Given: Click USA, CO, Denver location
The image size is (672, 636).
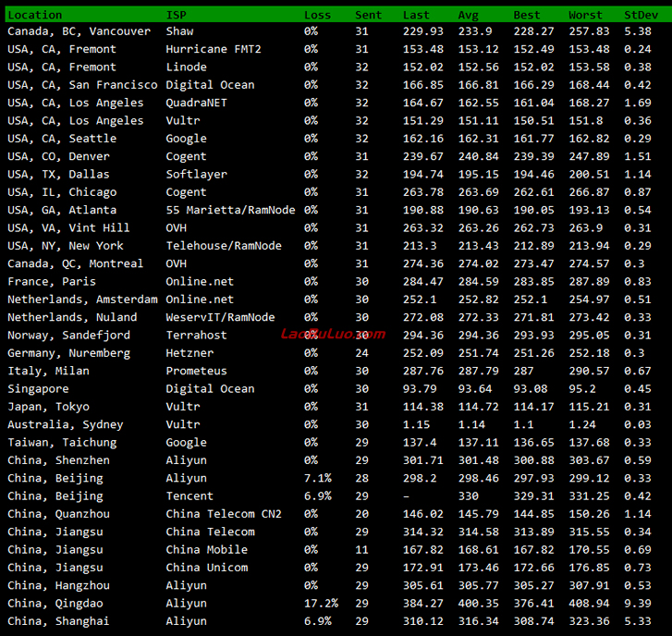Looking at the screenshot, I should 58,156.
